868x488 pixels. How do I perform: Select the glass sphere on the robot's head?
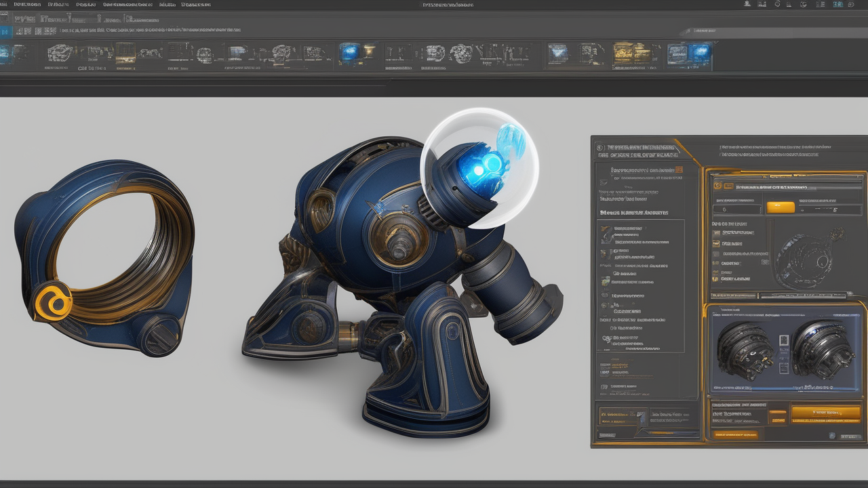[479, 168]
